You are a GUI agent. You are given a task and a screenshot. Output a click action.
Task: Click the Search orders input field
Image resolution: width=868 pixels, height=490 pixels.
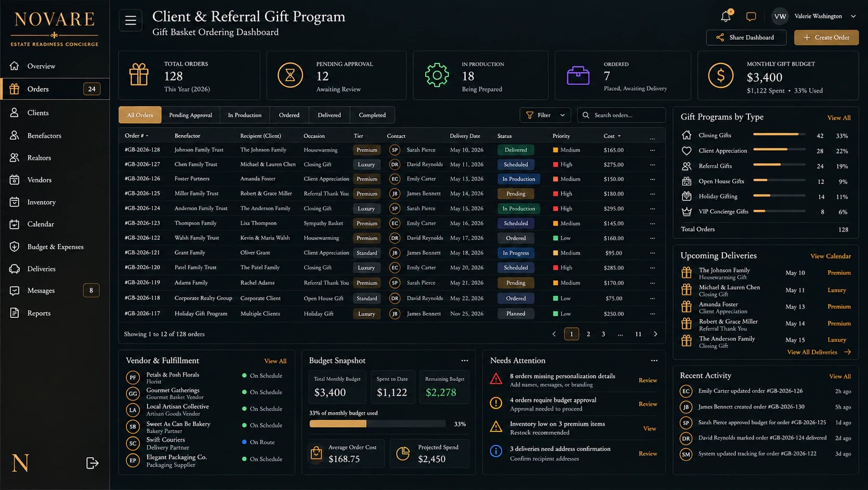pos(621,115)
